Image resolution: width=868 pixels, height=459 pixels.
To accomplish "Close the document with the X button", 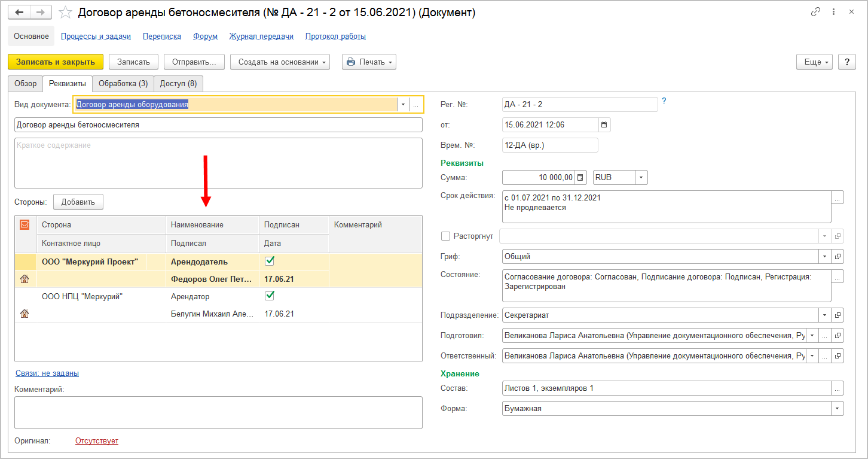I will click(x=851, y=12).
